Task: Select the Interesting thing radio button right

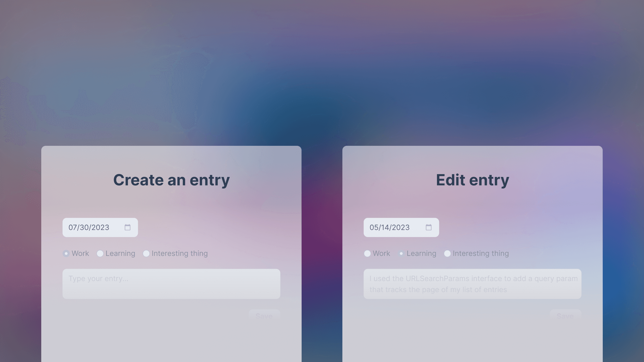Action: coord(447,253)
